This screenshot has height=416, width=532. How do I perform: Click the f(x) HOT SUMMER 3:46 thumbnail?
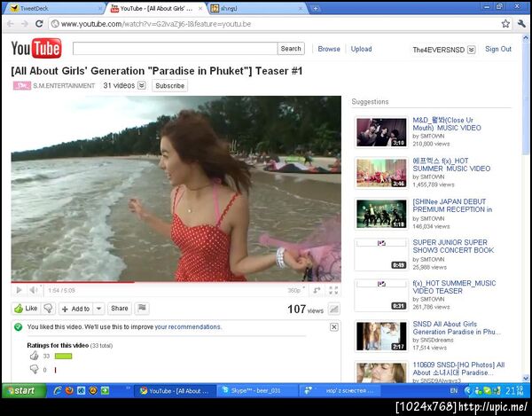(381, 173)
